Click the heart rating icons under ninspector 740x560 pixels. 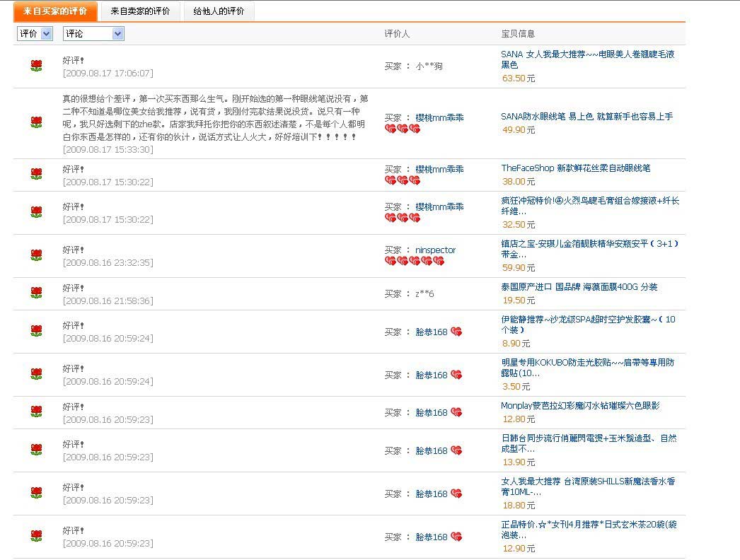point(415,261)
